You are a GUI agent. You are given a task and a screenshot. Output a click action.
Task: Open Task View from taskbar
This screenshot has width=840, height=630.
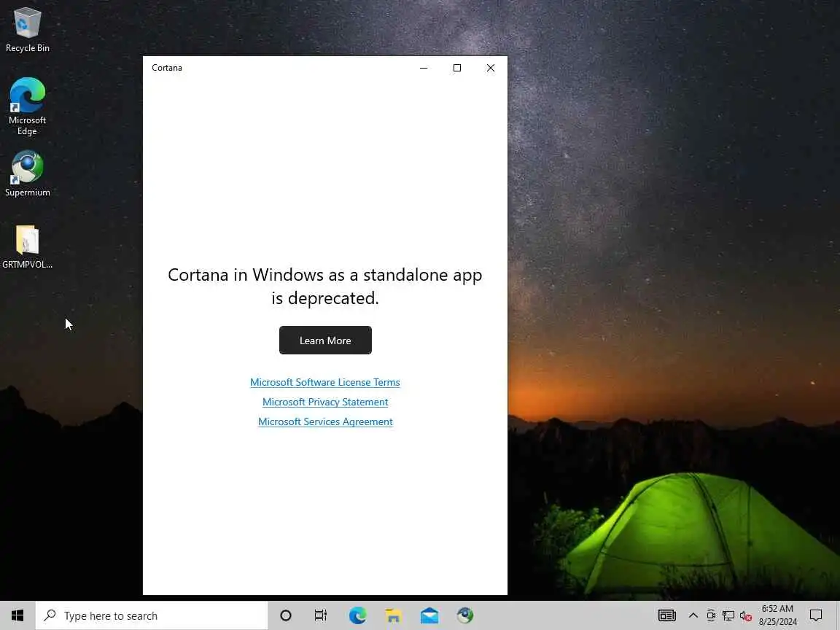click(x=320, y=615)
